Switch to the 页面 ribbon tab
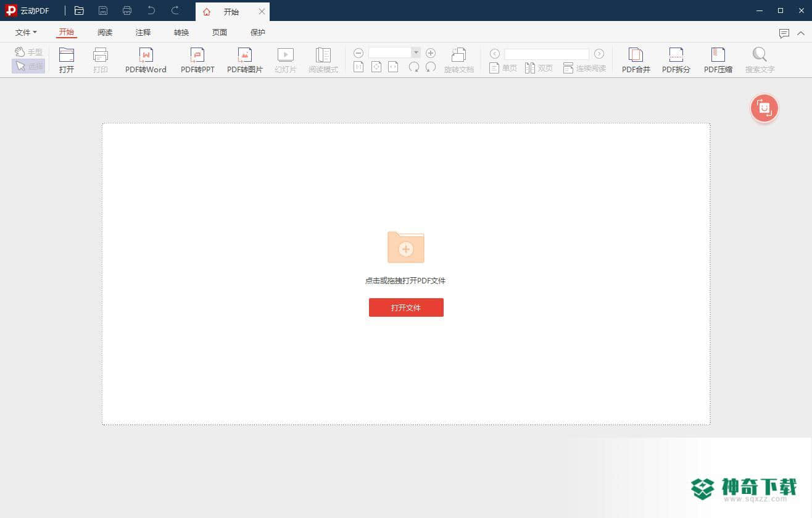 point(220,32)
